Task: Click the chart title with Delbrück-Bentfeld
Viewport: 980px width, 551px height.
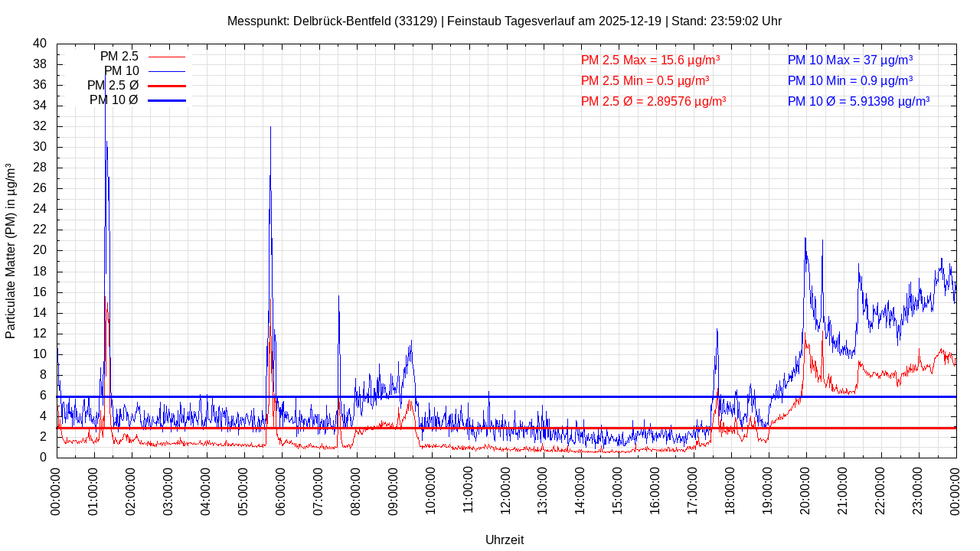Action: tap(504, 21)
